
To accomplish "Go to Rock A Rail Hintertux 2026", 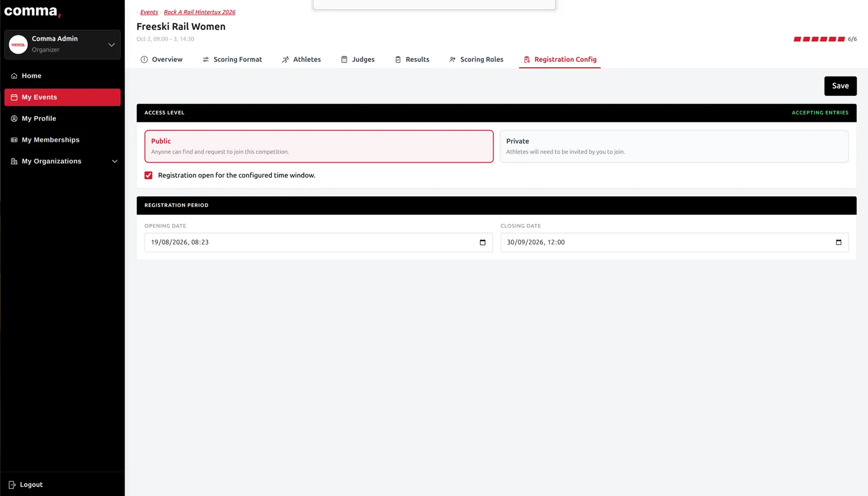I will pyautogui.click(x=200, y=12).
